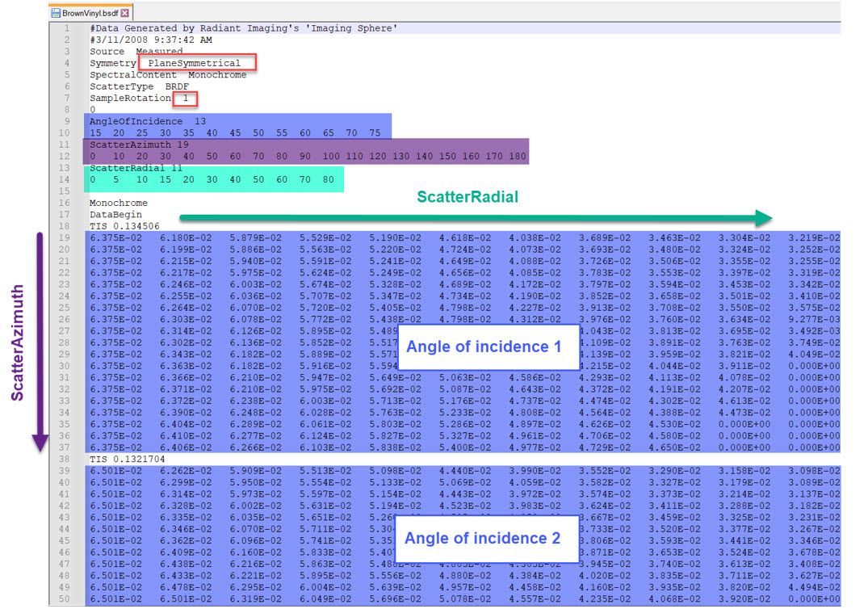Click value '4.613E-02' on line 33
868x613 pixels.
click(x=744, y=401)
